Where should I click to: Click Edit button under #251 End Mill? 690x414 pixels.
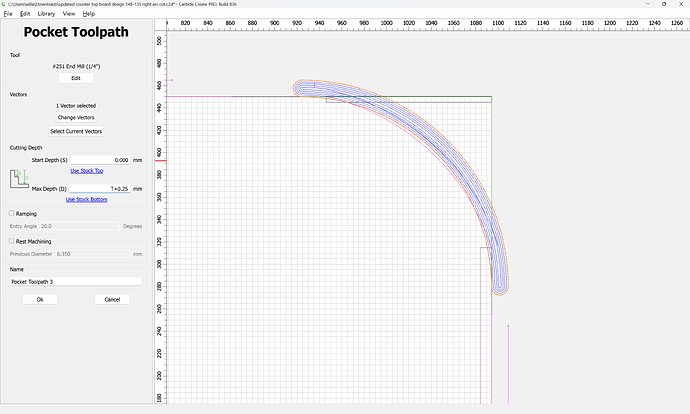[x=76, y=77]
